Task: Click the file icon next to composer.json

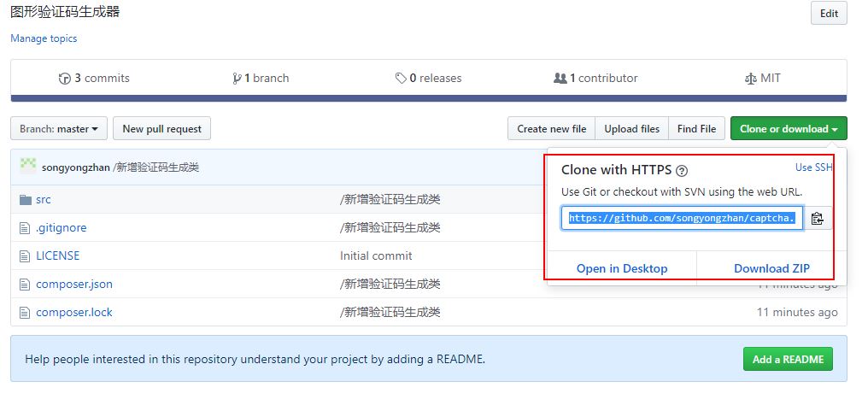Action: pyautogui.click(x=25, y=285)
